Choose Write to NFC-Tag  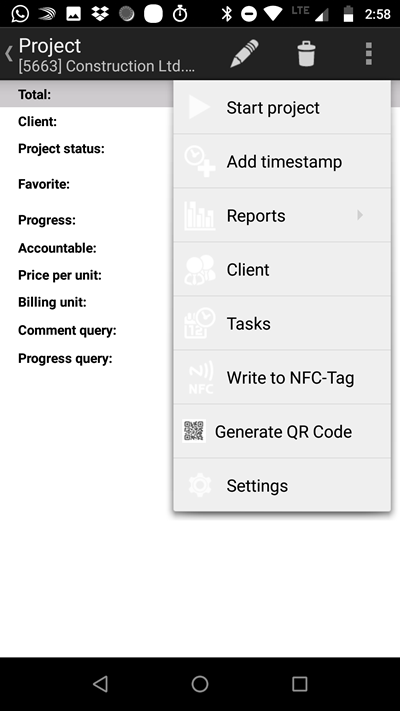pyautogui.click(x=282, y=377)
